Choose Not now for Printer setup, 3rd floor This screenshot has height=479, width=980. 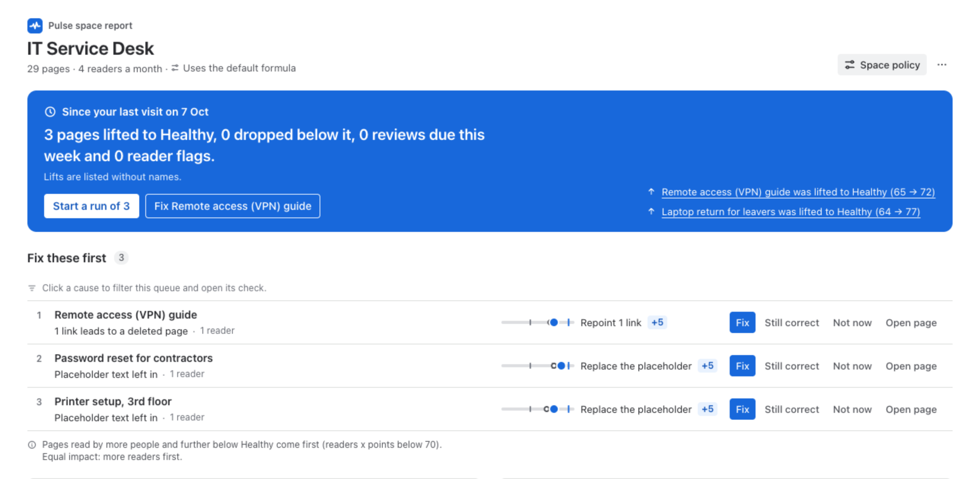852,409
